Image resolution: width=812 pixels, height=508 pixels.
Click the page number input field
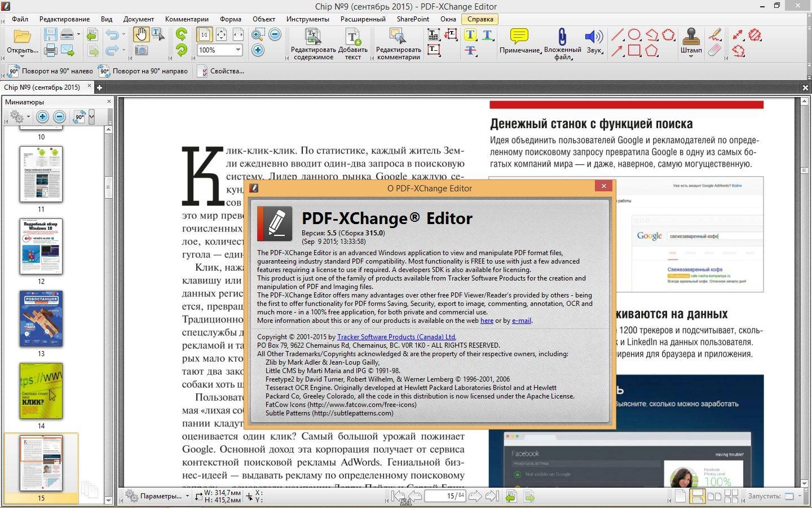444,496
